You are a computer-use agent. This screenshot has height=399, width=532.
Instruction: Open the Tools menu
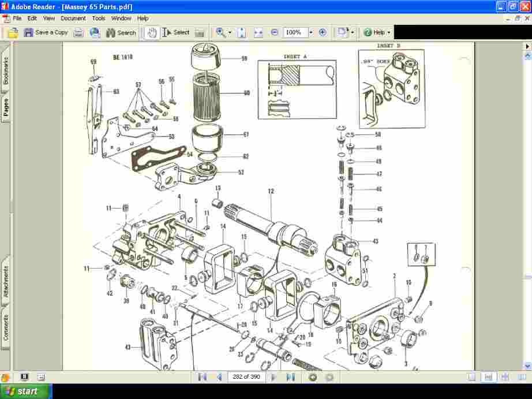[99, 18]
